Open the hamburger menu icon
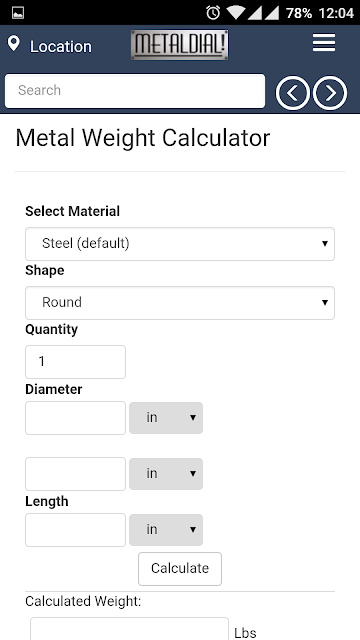 click(x=324, y=43)
